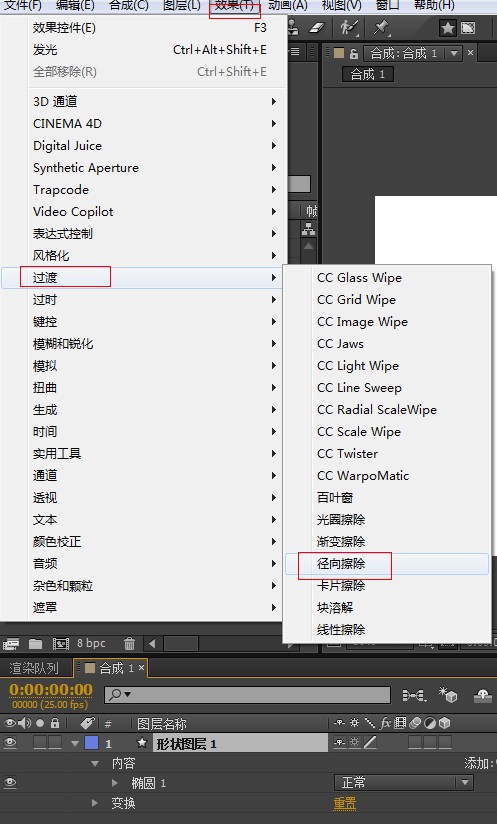
Task: Expand the 椭圆 1 property group
Action: (115, 783)
